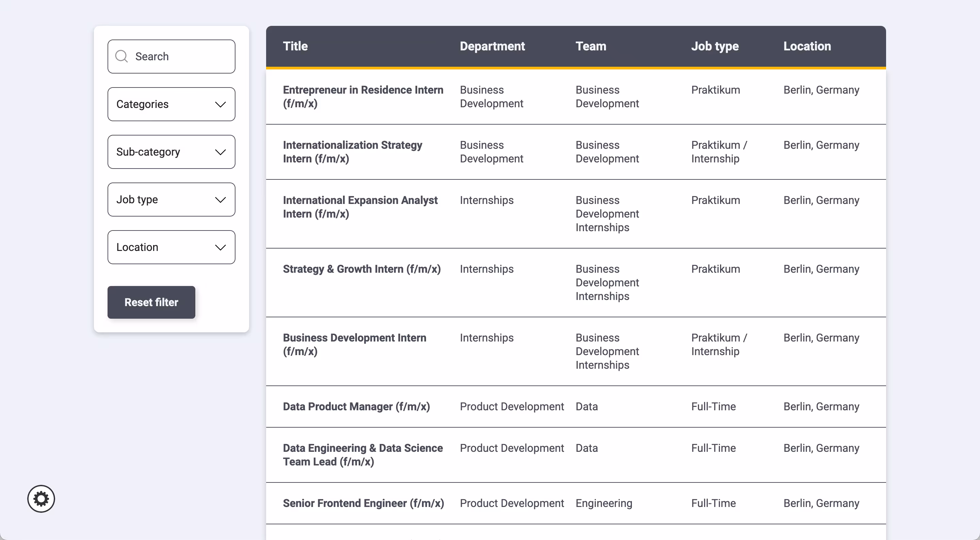The height and width of the screenshot is (540, 980).
Task: Click the Reset filter button
Action: [151, 302]
